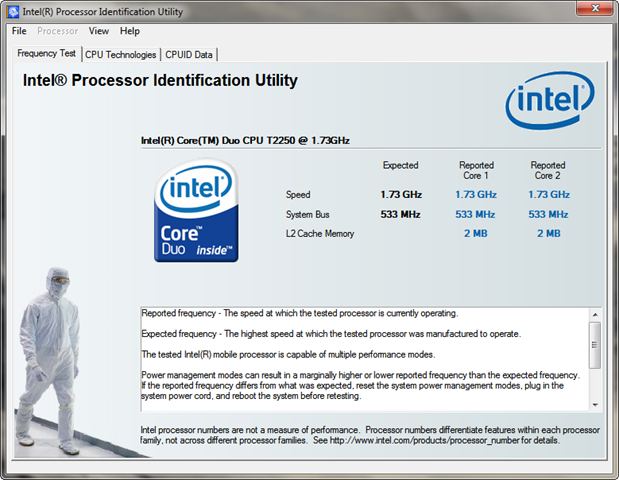Click Expected System Bus 533 MHz value

400,214
